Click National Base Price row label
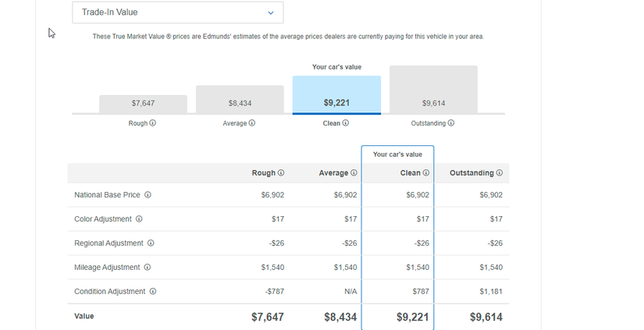Screen dimensions: 644x330 click(x=107, y=195)
